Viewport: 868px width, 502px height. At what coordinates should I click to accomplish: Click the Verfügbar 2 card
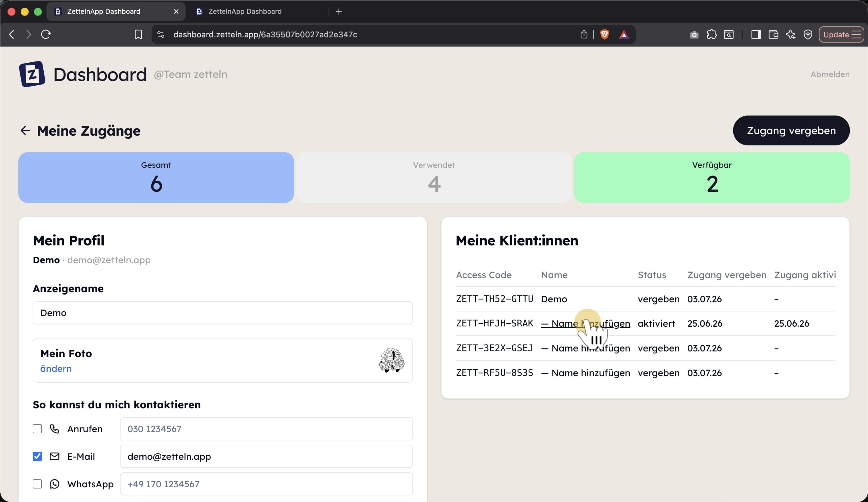click(712, 178)
